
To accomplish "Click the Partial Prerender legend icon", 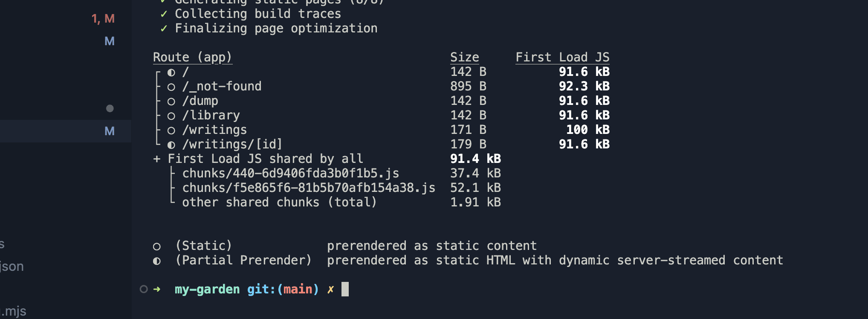I will (156, 261).
